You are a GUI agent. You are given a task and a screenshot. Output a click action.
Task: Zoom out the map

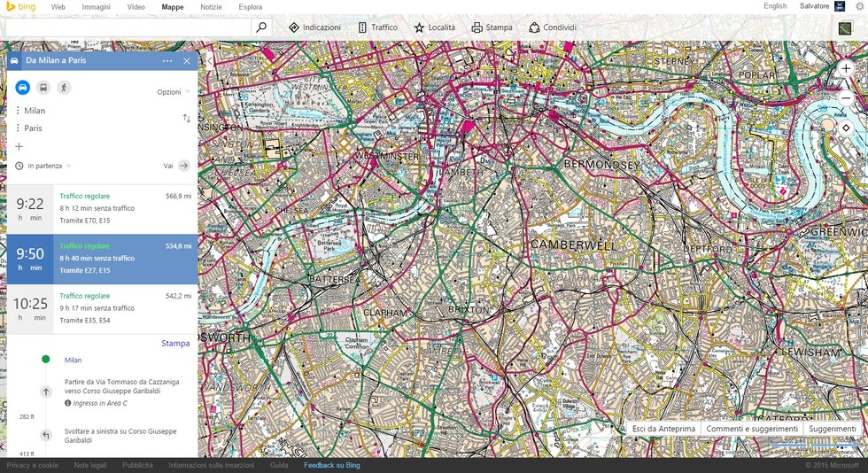point(846,98)
